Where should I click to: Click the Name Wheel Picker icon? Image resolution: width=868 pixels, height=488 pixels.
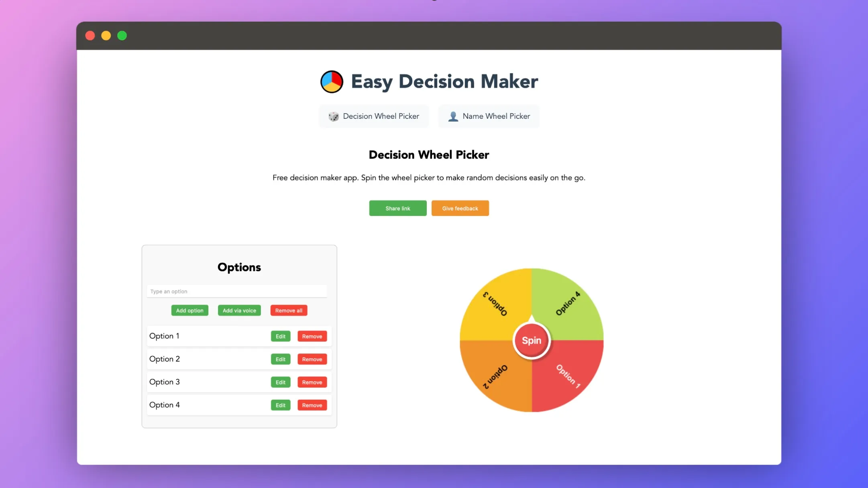[x=453, y=116]
